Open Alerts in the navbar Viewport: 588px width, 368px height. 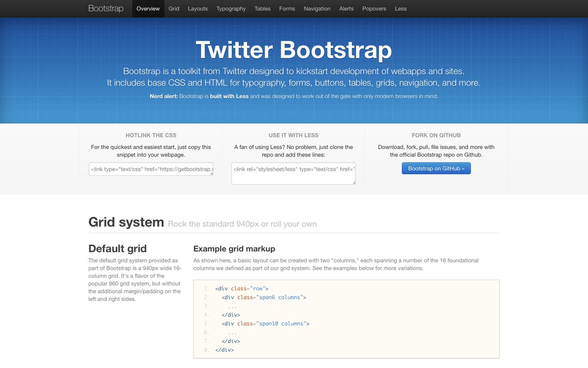(346, 8)
